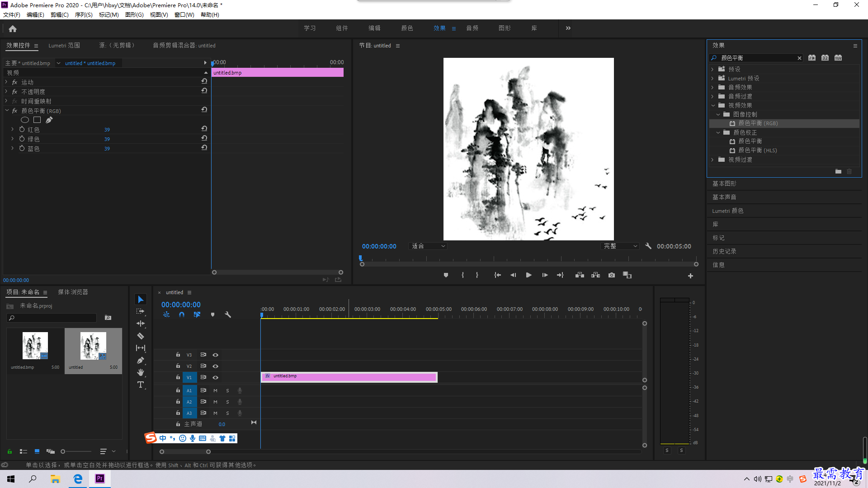Click the Lift button
868x488 pixels.
pos(580,275)
